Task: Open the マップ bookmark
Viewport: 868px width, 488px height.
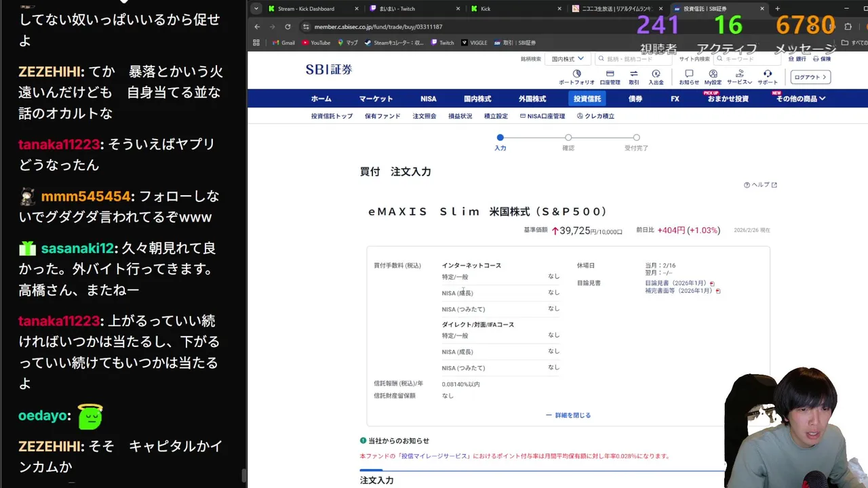Action: [x=348, y=43]
